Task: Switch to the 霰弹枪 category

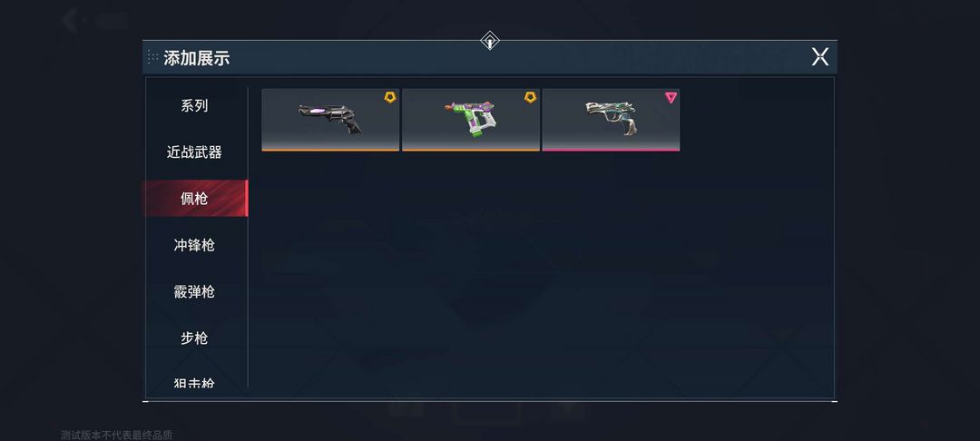Action: pos(194,291)
